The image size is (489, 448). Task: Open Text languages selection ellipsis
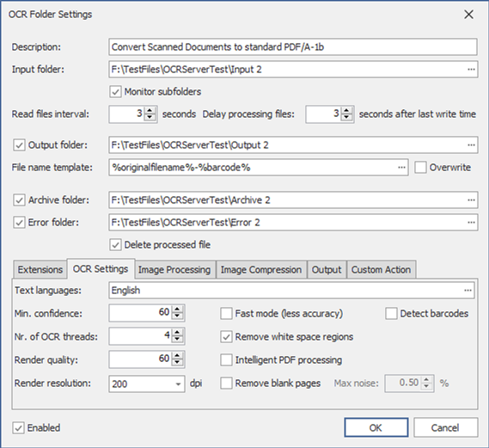pos(468,291)
